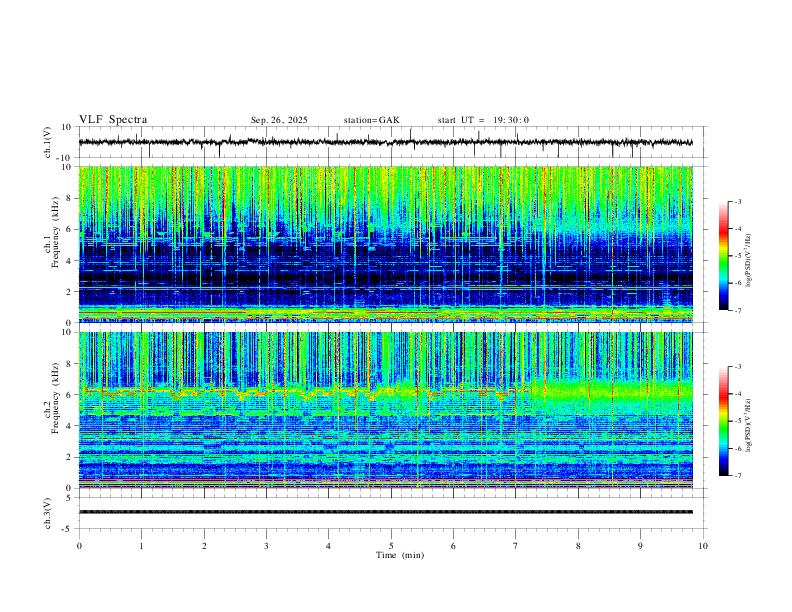Click the color bar beside the ch.1 spectrogram

(x=723, y=256)
